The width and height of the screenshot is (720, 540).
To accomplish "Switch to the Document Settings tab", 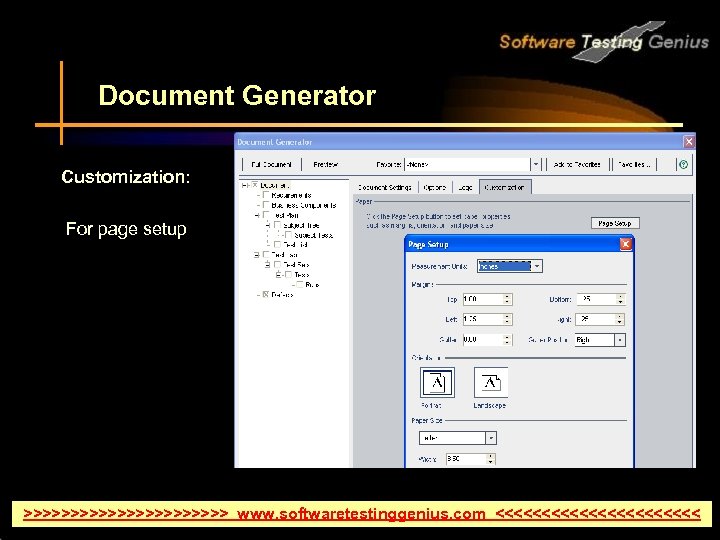I will point(385,187).
